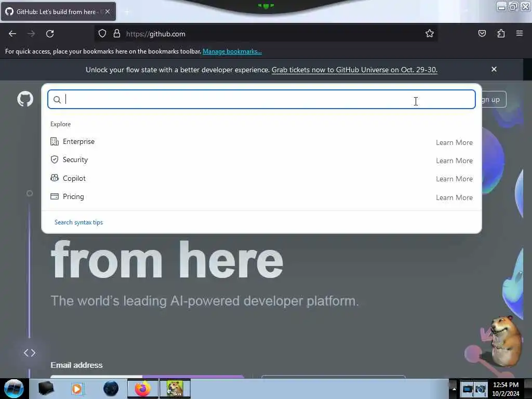The image size is (532, 399).
Task: Select the Pricing explore suggestion
Action: [261, 197]
